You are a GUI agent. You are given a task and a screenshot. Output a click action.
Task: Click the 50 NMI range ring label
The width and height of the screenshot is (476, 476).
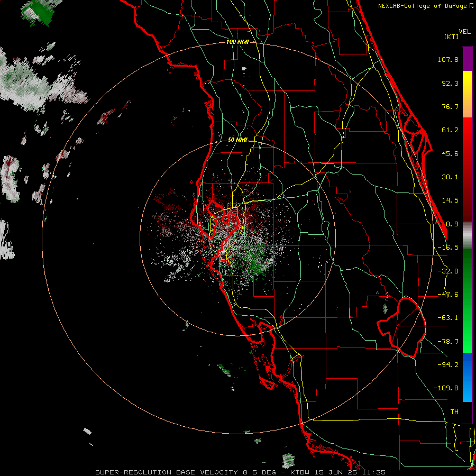[x=237, y=140]
